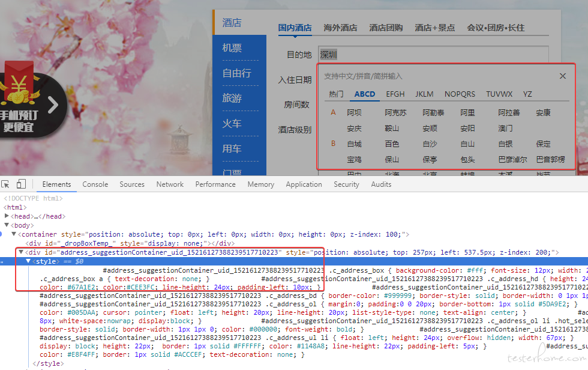Click the arrow on mobile booking banner
Screen dimensions: 588x370
[53, 105]
